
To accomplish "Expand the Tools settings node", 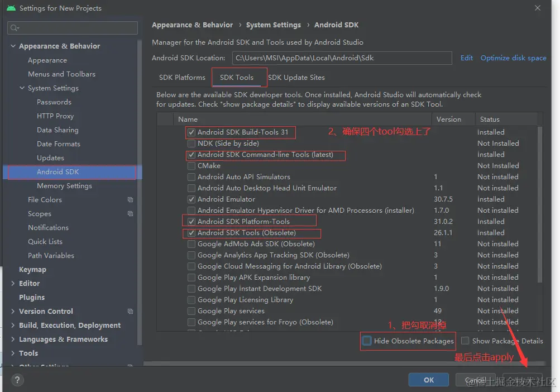I will click(13, 353).
